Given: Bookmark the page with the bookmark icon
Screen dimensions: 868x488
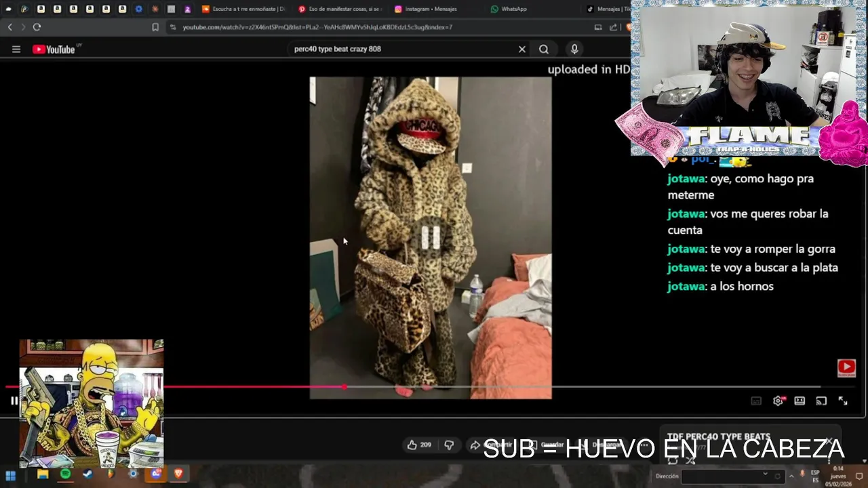Looking at the screenshot, I should tap(155, 27).
